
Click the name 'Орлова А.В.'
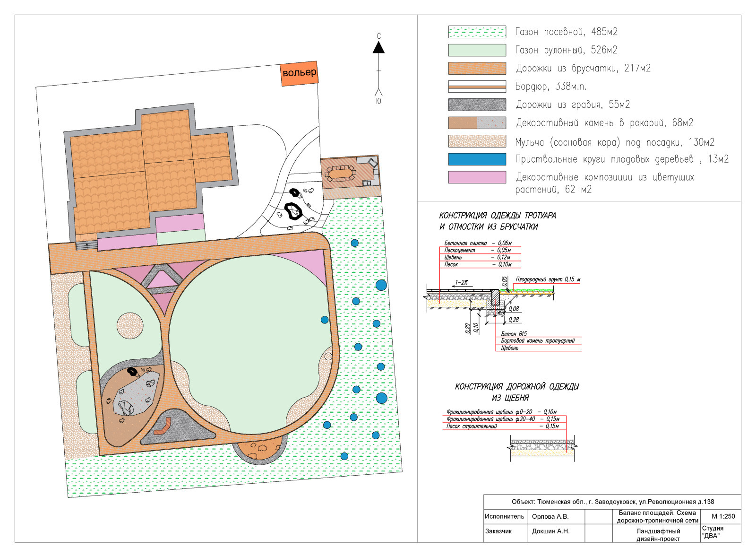(550, 516)
